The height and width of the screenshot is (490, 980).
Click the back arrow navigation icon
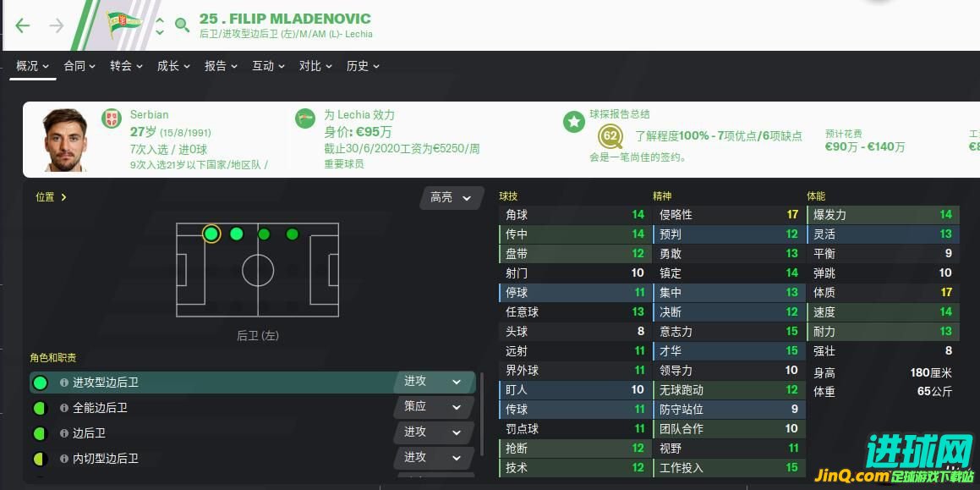point(23,25)
